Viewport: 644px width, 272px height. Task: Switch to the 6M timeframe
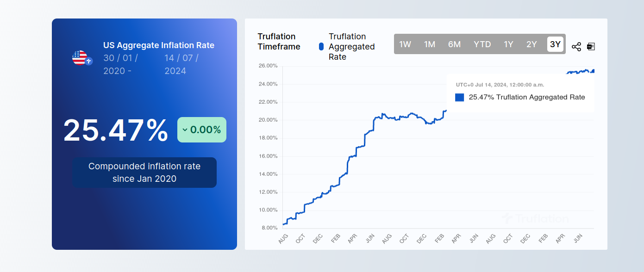pos(455,44)
